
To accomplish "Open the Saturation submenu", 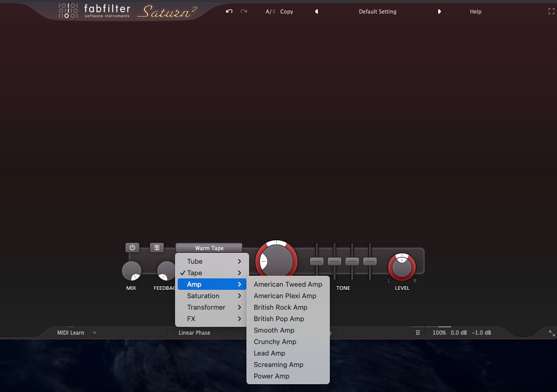I will [212, 296].
